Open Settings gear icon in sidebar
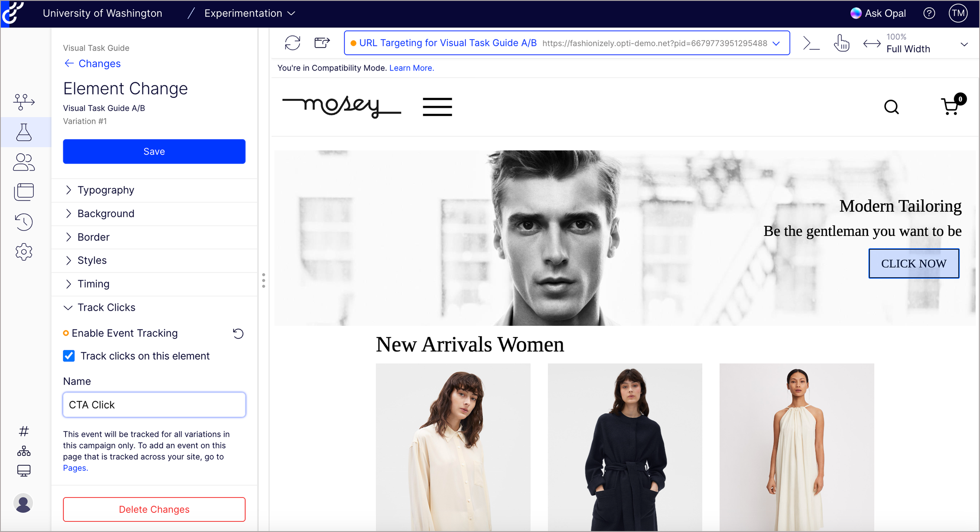The image size is (980, 532). [x=24, y=252]
